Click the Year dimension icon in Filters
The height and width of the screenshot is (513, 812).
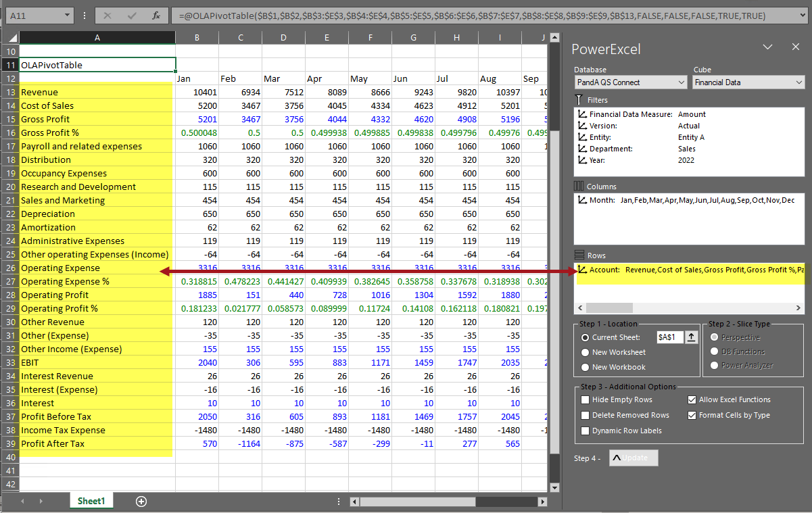pos(582,160)
